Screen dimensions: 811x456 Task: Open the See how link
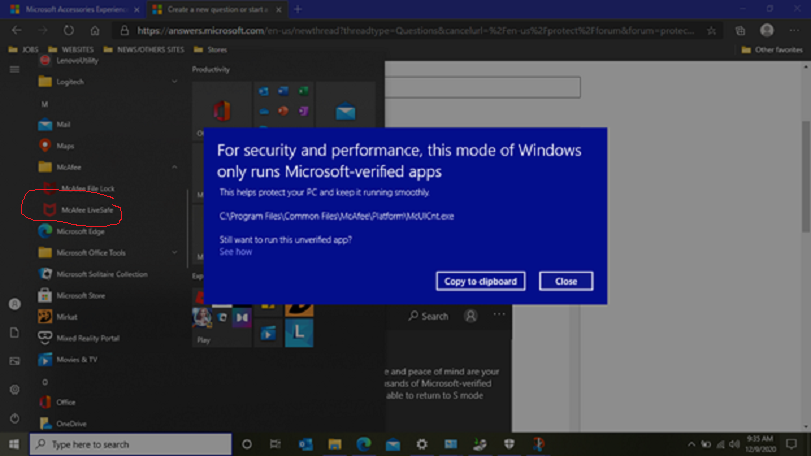pos(236,252)
